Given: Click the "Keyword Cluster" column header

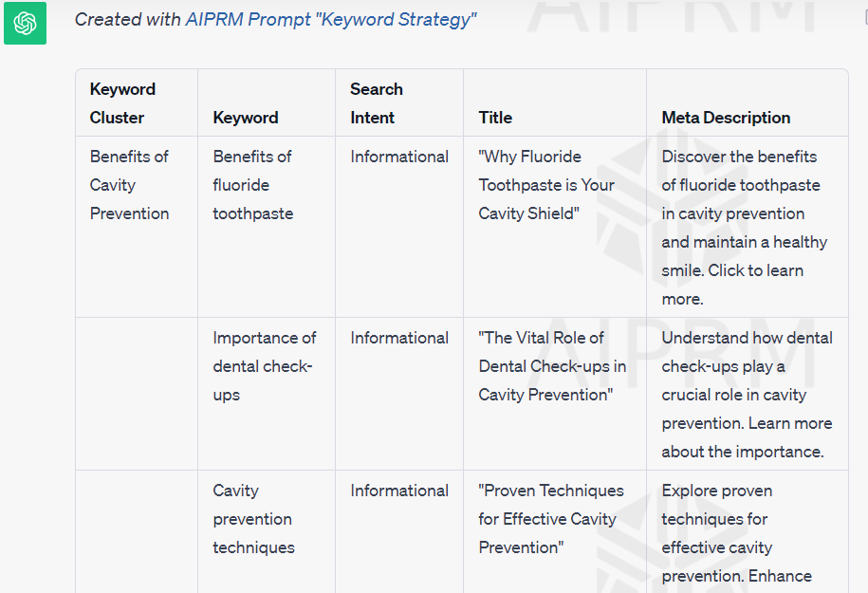Looking at the screenshot, I should [x=123, y=103].
